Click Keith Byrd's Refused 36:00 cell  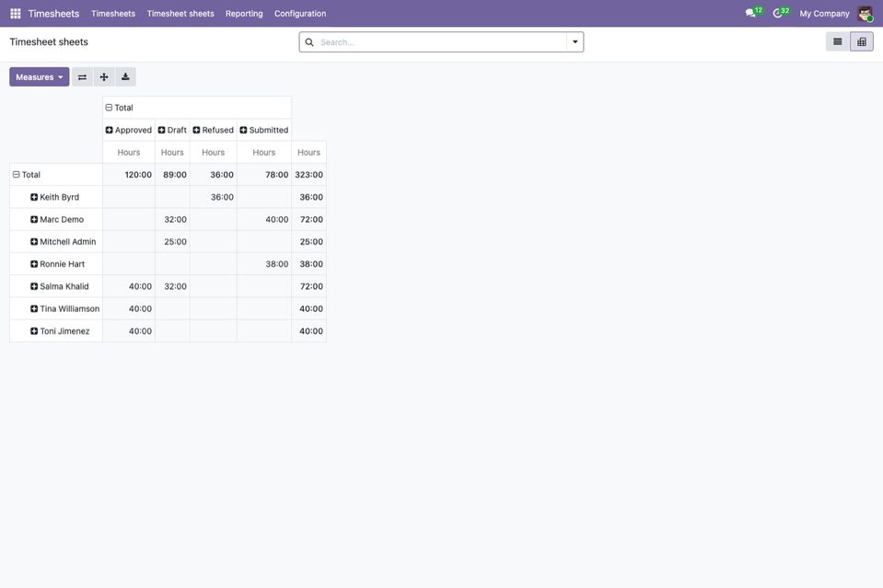point(214,197)
